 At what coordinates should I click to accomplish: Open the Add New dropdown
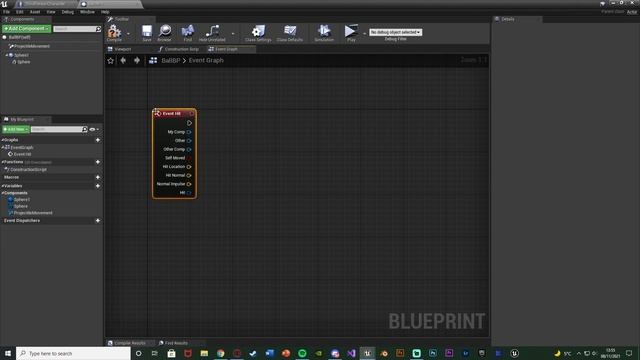pyautogui.click(x=16, y=129)
